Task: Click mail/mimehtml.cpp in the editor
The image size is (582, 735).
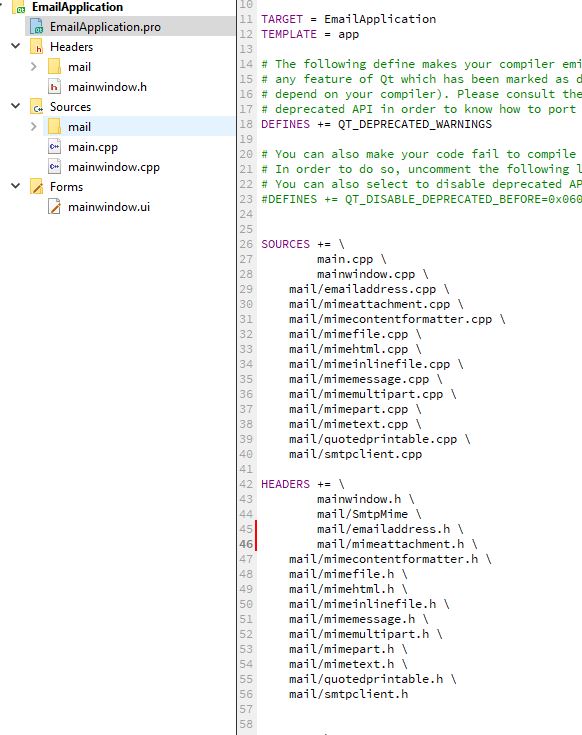Action: pos(349,349)
